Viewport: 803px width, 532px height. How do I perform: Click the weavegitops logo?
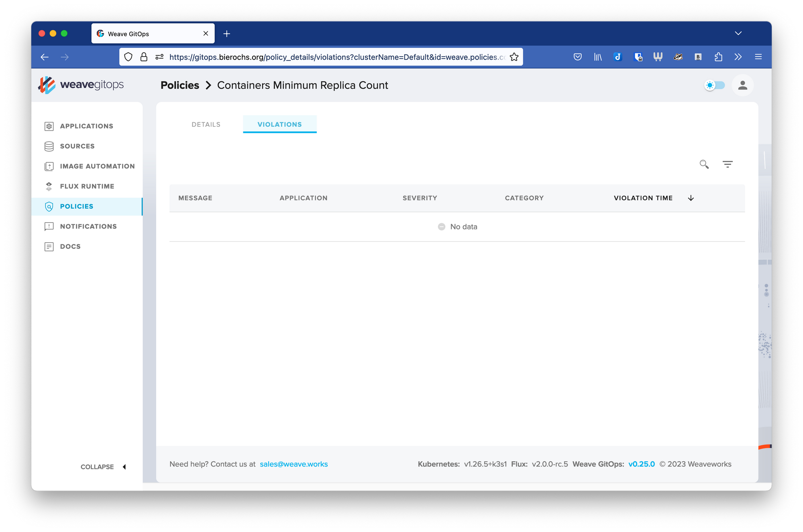pos(81,85)
